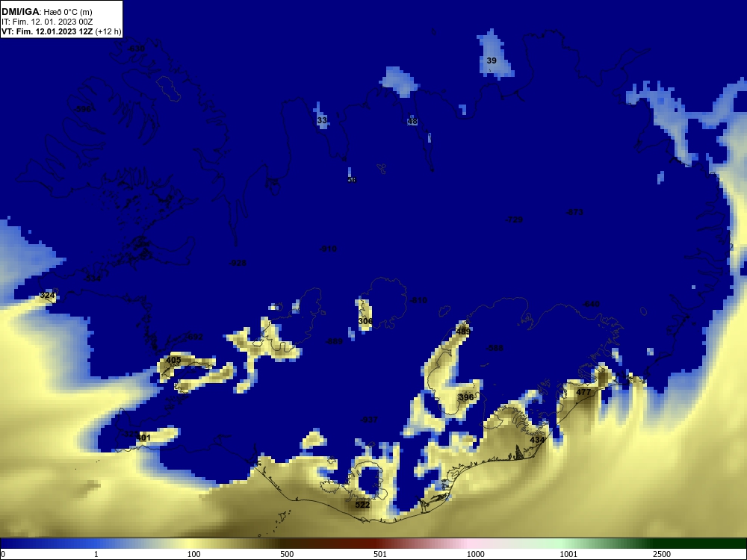The height and width of the screenshot is (560, 747).
Task: Click the value 324 on the map
Action: click(x=47, y=295)
